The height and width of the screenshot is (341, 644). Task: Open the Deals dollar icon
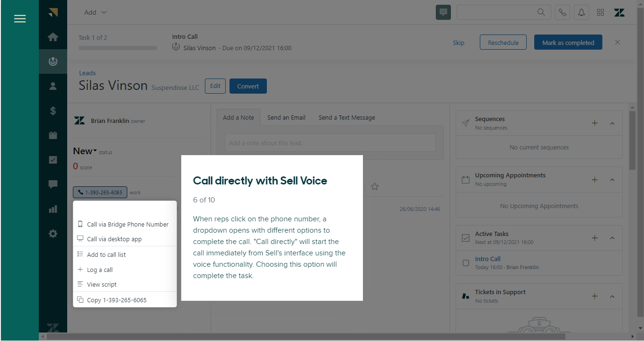53,111
